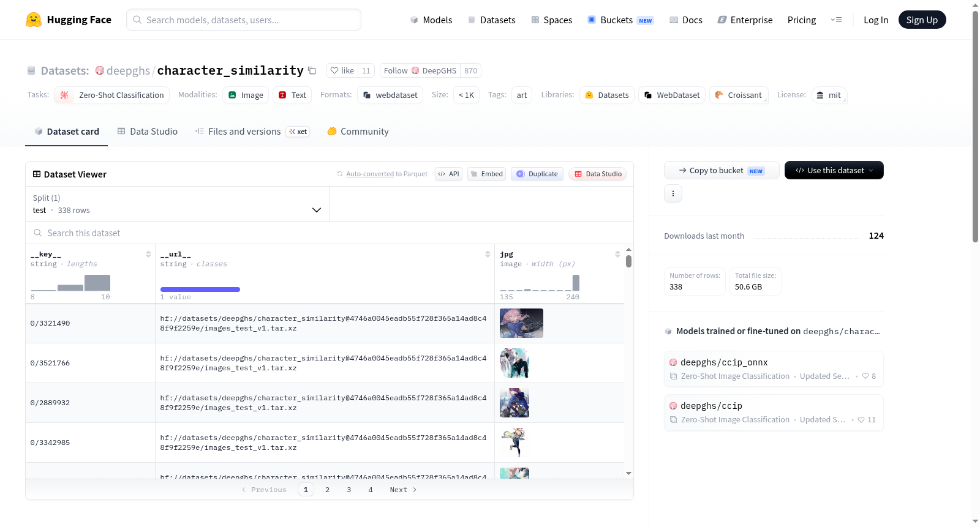Image resolution: width=980 pixels, height=527 pixels.
Task: Click the Duplicate button
Action: [537, 174]
